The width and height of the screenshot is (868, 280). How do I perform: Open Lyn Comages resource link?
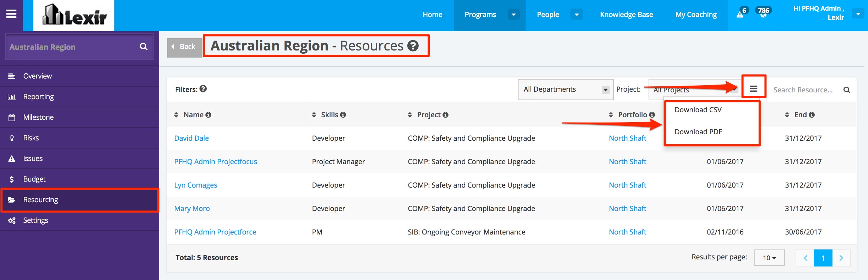pos(196,185)
